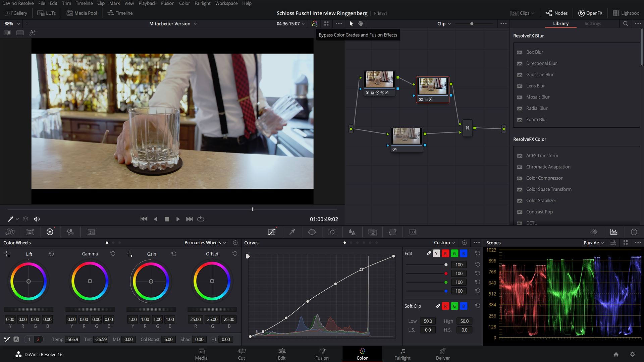Click the Curves palette icon
The height and width of the screenshot is (362, 644).
click(x=272, y=232)
